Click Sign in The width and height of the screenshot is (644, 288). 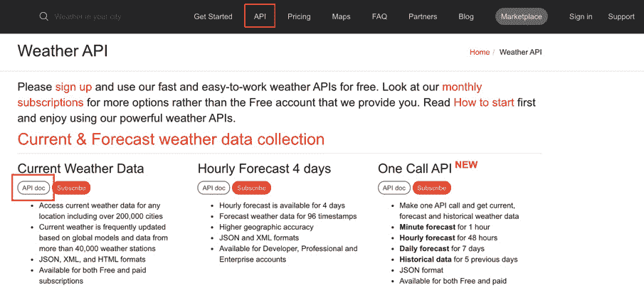(x=581, y=17)
